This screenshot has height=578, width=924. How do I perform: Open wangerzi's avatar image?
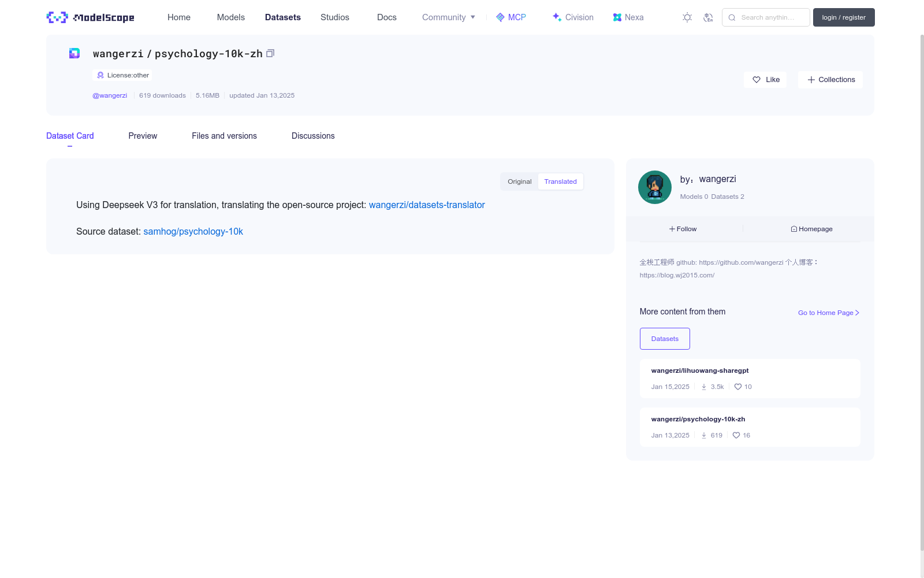click(655, 187)
